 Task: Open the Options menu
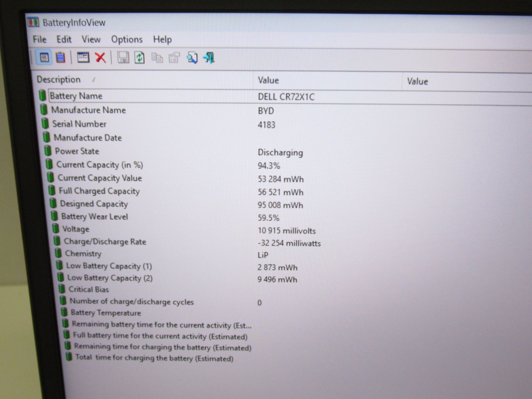127,39
